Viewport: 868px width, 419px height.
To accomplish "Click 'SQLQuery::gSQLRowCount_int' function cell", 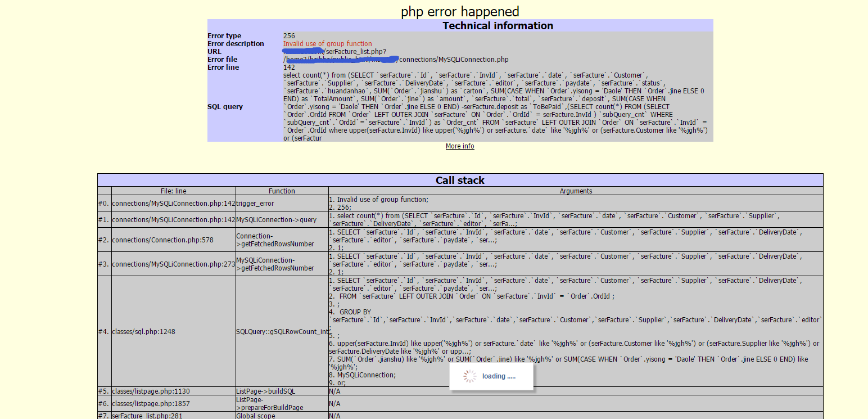I will (282, 332).
